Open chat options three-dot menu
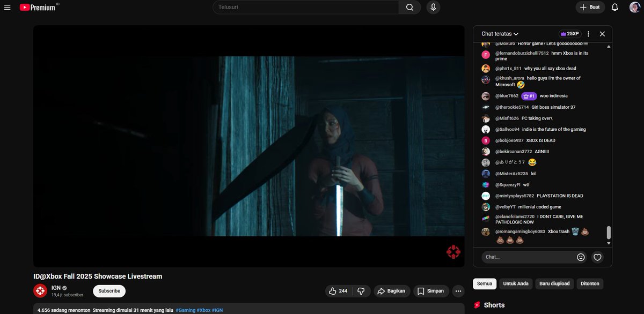This screenshot has width=644, height=314. tap(588, 34)
